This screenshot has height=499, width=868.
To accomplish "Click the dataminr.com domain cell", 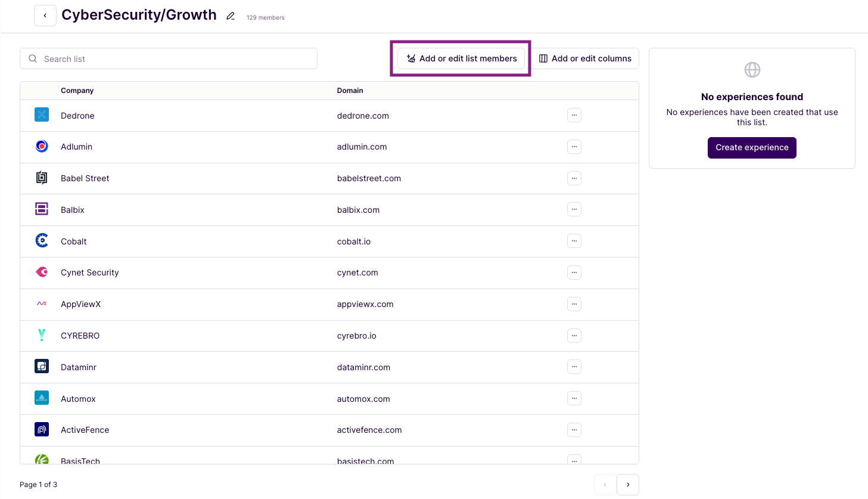I will coord(364,367).
